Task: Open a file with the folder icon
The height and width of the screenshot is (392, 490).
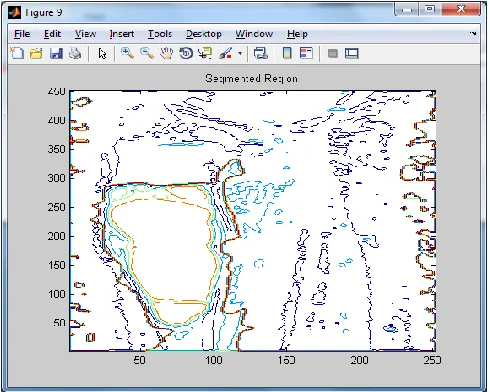Action: [36, 53]
